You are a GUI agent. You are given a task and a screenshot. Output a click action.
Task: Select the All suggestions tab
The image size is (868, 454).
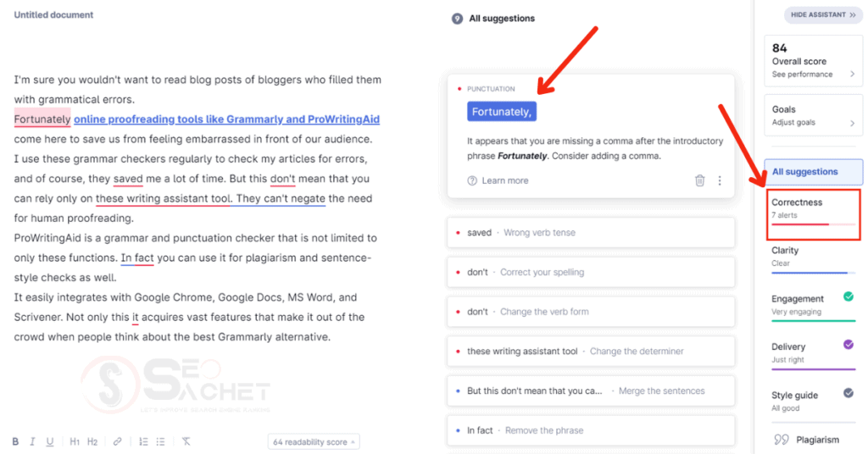click(x=813, y=172)
